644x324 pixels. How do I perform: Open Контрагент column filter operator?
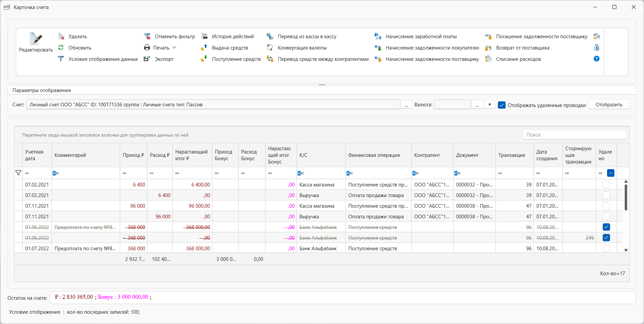(416, 173)
